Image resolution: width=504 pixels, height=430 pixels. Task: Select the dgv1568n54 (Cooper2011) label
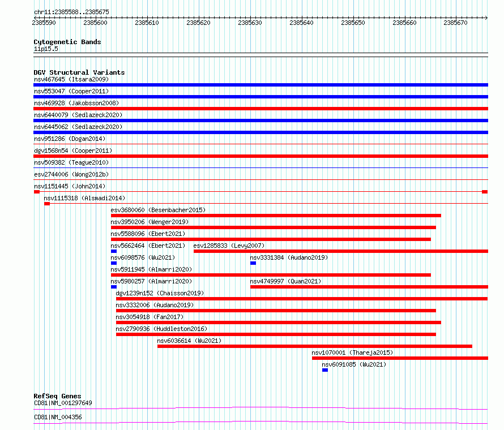73,150
